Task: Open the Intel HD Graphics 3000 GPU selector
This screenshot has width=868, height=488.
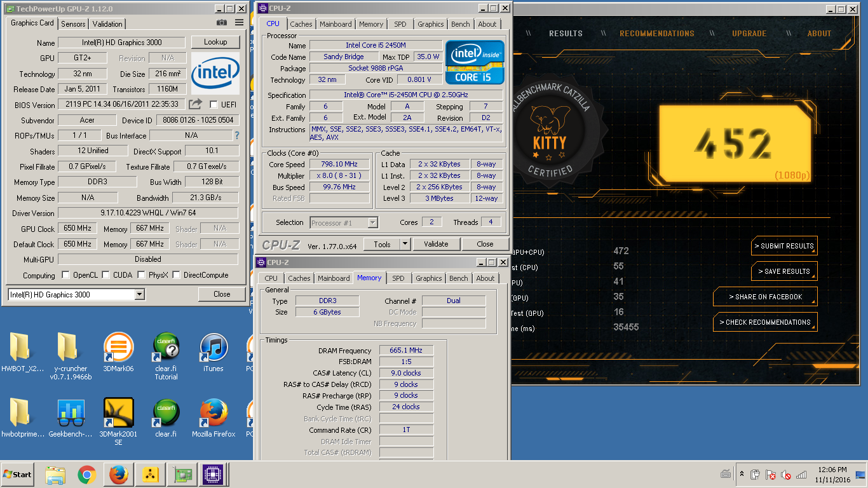Action: [x=76, y=294]
